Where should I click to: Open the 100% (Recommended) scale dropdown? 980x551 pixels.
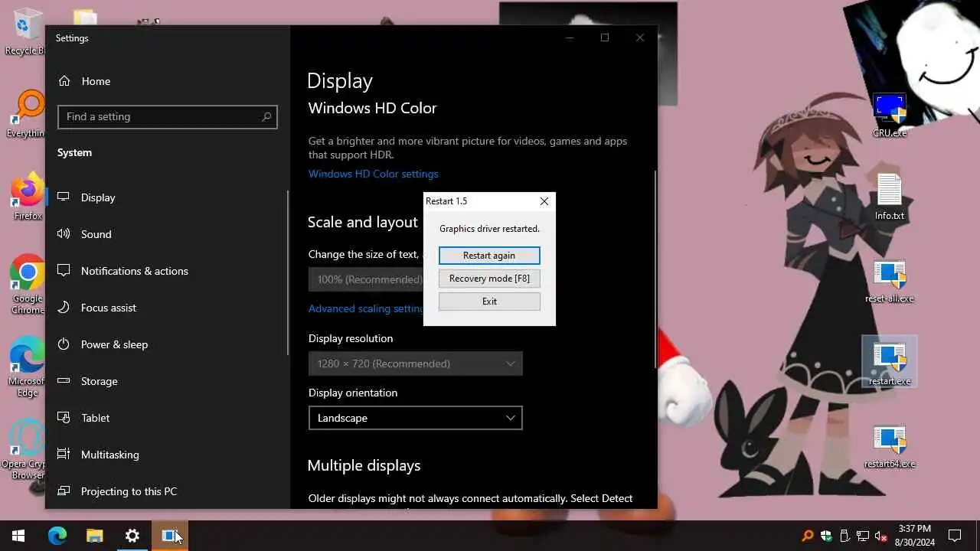coord(366,279)
